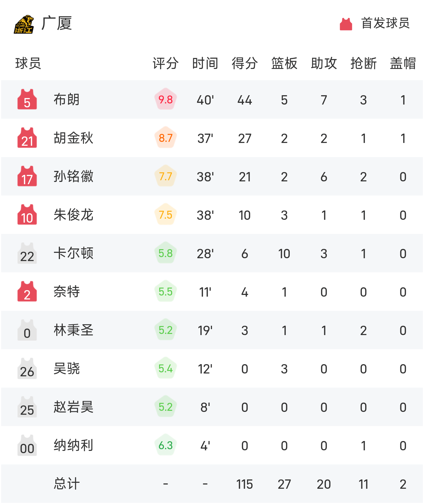Image resolution: width=424 pixels, height=504 pixels.
Task: Sort by 得分 column header
Action: click(245, 63)
